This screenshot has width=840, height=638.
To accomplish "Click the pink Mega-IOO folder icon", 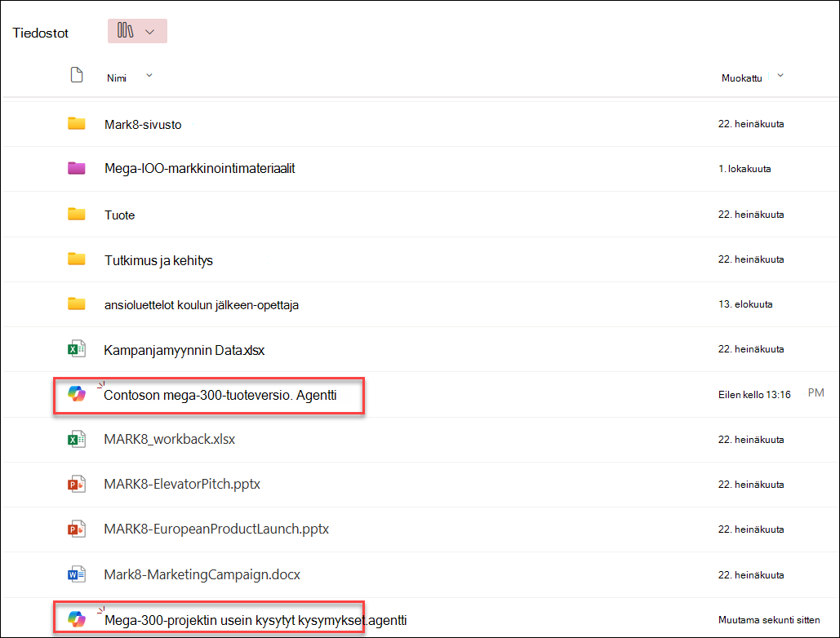I will click(77, 168).
